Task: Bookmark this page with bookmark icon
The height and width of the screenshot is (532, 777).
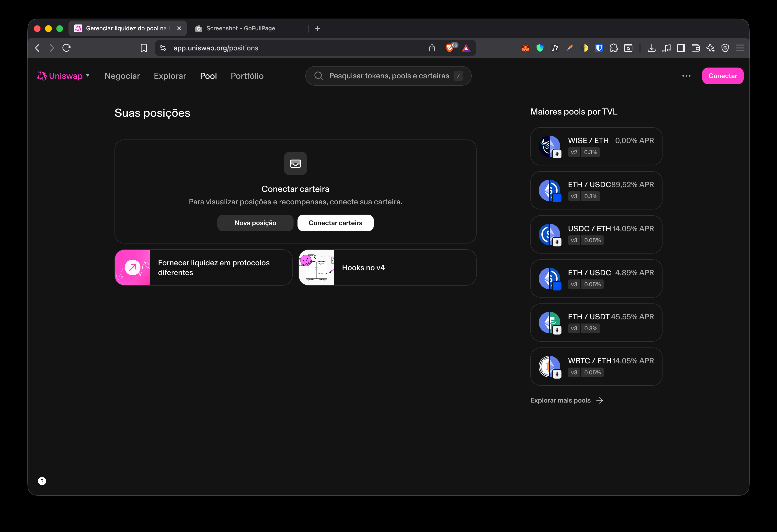Action: [144, 48]
